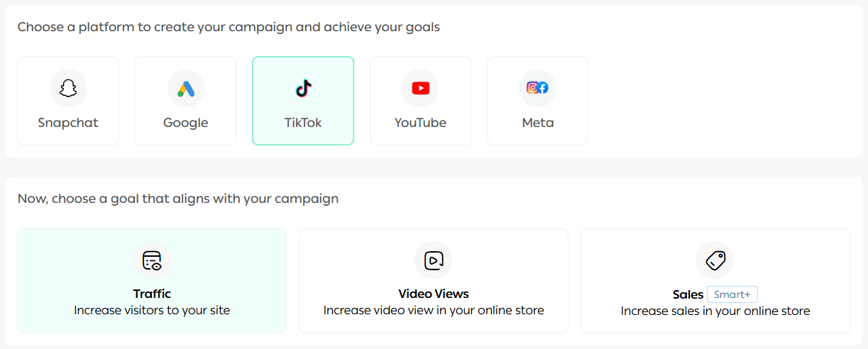Select the Google Ads logo icon
Screen dimensions: 868x349
pos(186,89)
